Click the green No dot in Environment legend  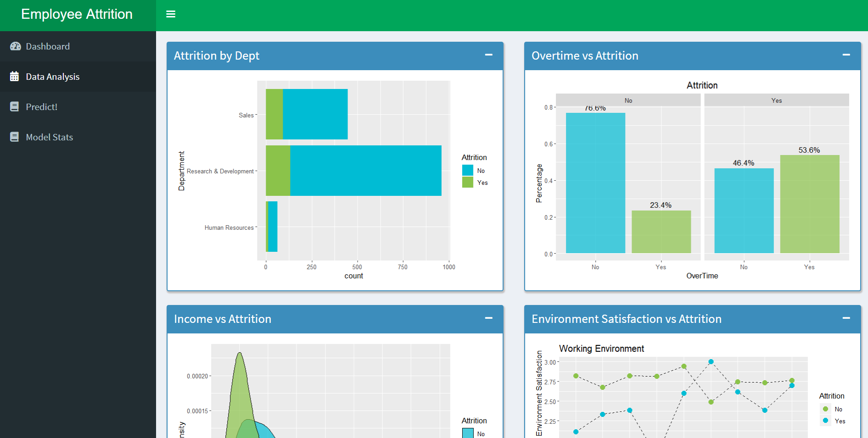coord(825,409)
